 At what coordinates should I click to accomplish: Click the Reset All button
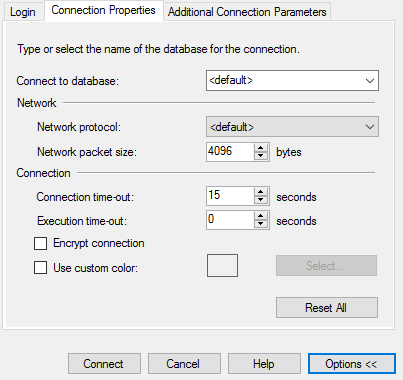327,307
